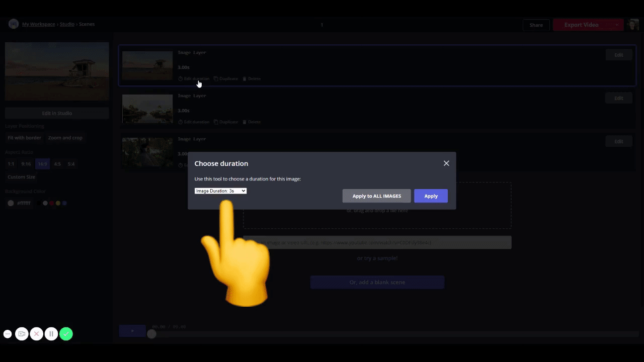Open the Image Duration dropdown
The image size is (644, 362).
tap(220, 191)
